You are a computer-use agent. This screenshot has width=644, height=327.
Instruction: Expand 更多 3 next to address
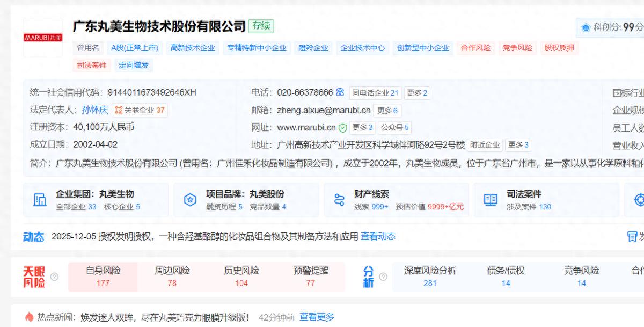[518, 145]
